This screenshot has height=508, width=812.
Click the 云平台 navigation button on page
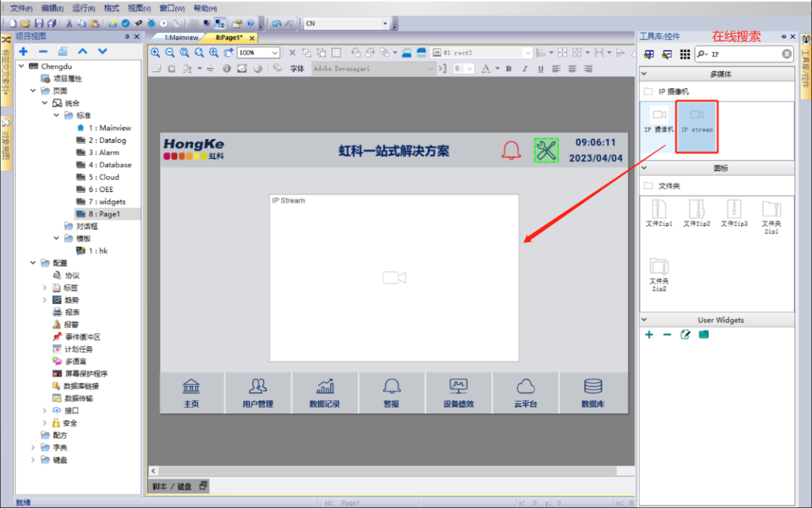525,393
